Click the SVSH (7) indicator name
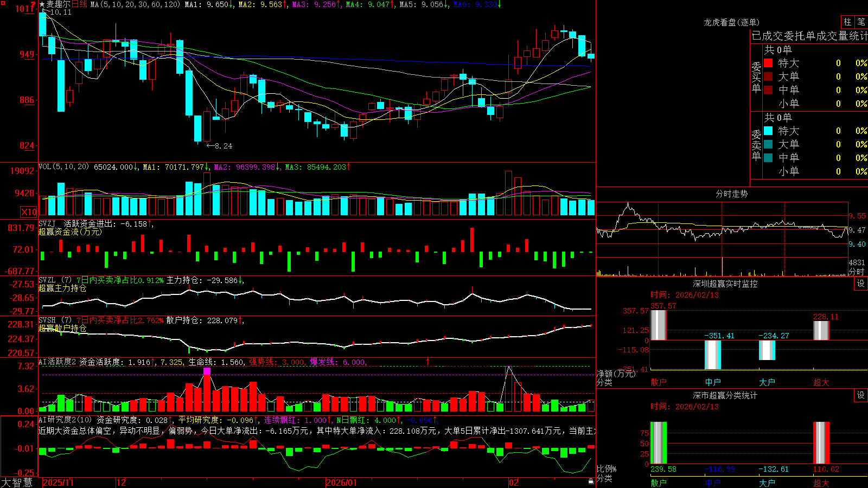Image resolution: width=868 pixels, height=488 pixels. [55, 320]
